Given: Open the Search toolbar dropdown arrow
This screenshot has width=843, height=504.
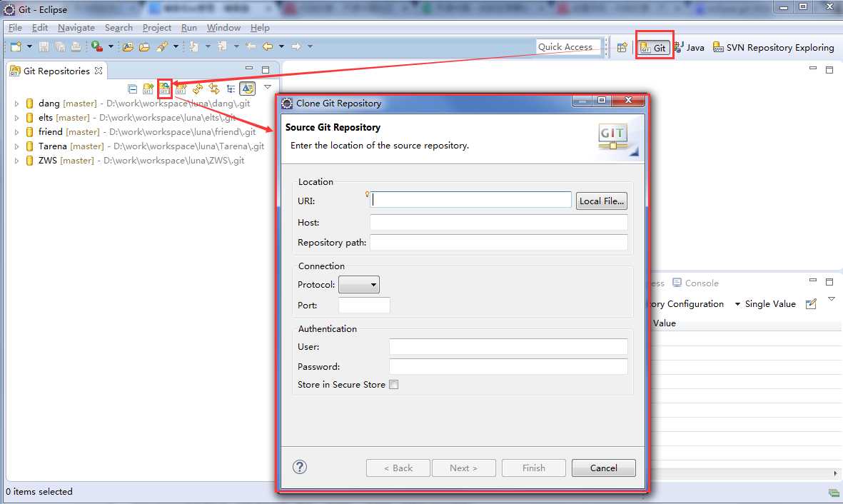Looking at the screenshot, I should (176, 47).
